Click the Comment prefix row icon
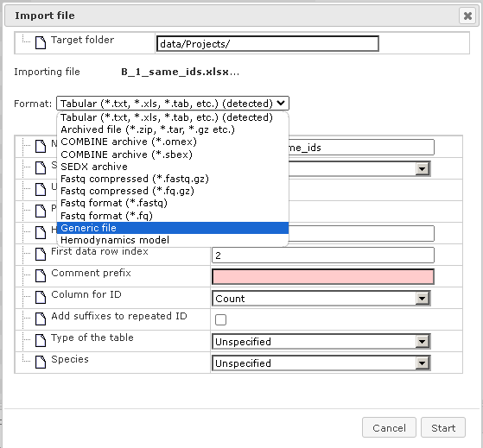483x448 pixels. [41, 275]
